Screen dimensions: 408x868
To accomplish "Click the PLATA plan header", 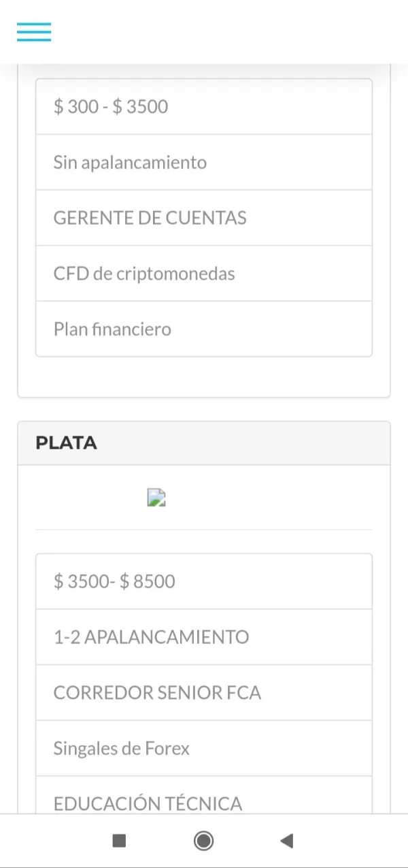I will click(203, 443).
